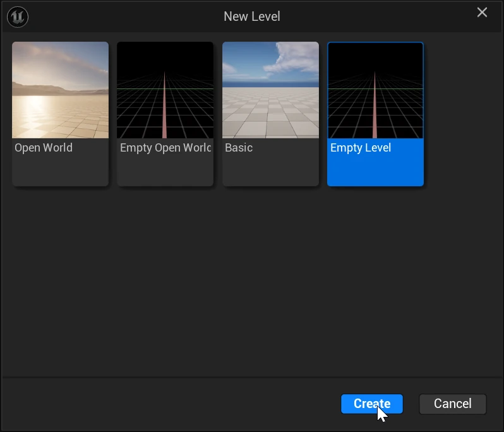The image size is (504, 432).
Task: Click the "Empty Level" label text
Action: coord(361,148)
